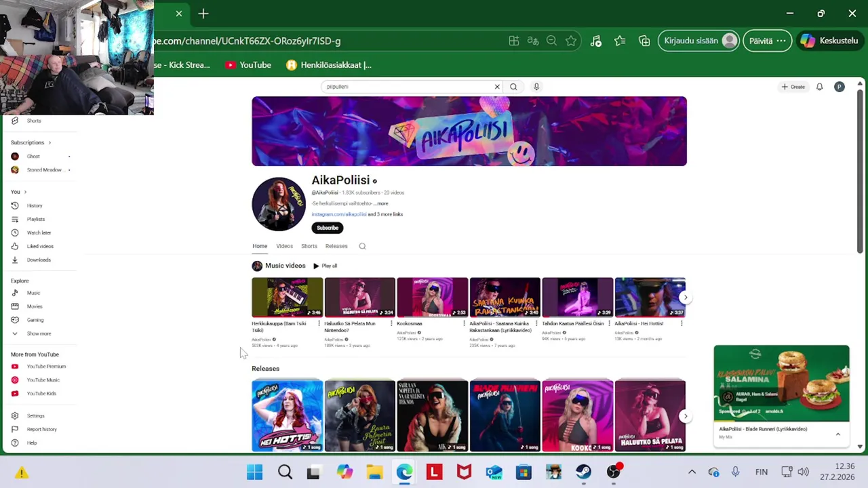Bookmark this page with the star icon
Image resolution: width=868 pixels, height=488 pixels.
tap(571, 41)
